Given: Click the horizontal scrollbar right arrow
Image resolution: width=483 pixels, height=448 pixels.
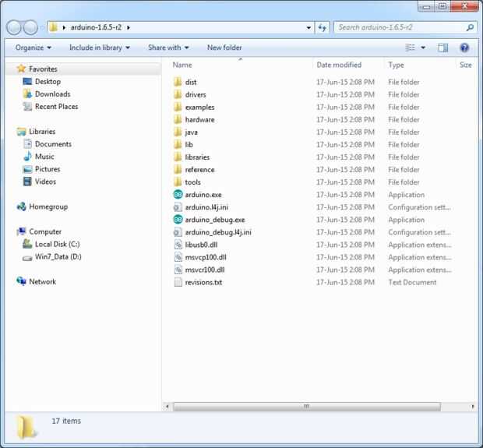Looking at the screenshot, I should pos(473,407).
